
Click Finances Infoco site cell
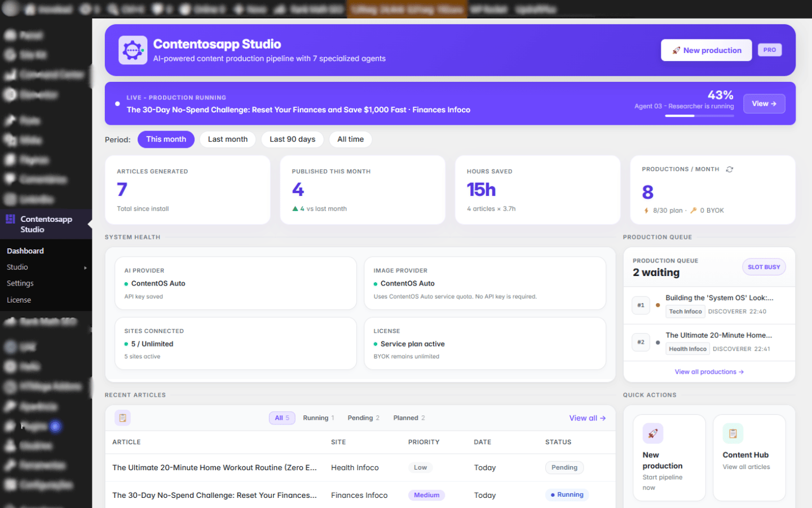point(359,495)
